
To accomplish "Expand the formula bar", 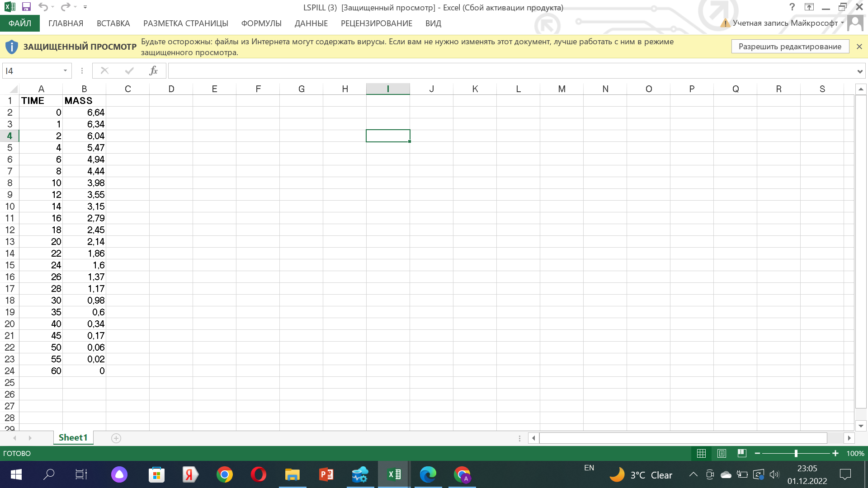I will tap(859, 70).
